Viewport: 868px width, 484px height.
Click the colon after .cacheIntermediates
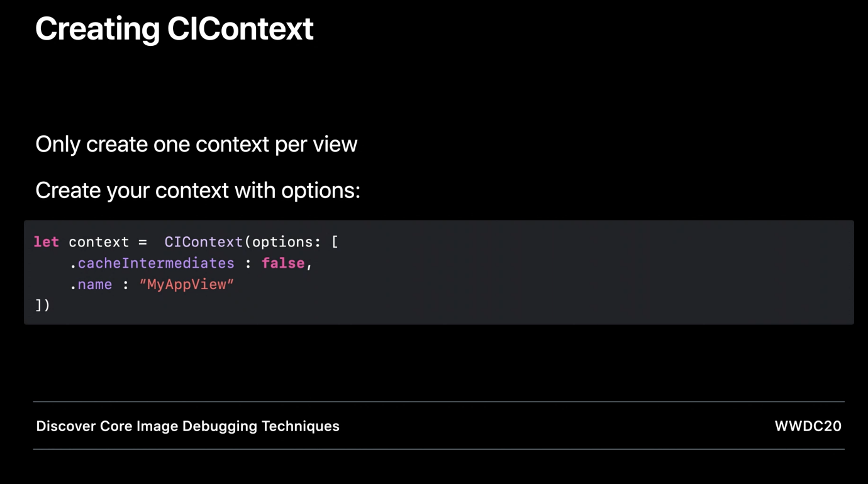click(x=248, y=264)
